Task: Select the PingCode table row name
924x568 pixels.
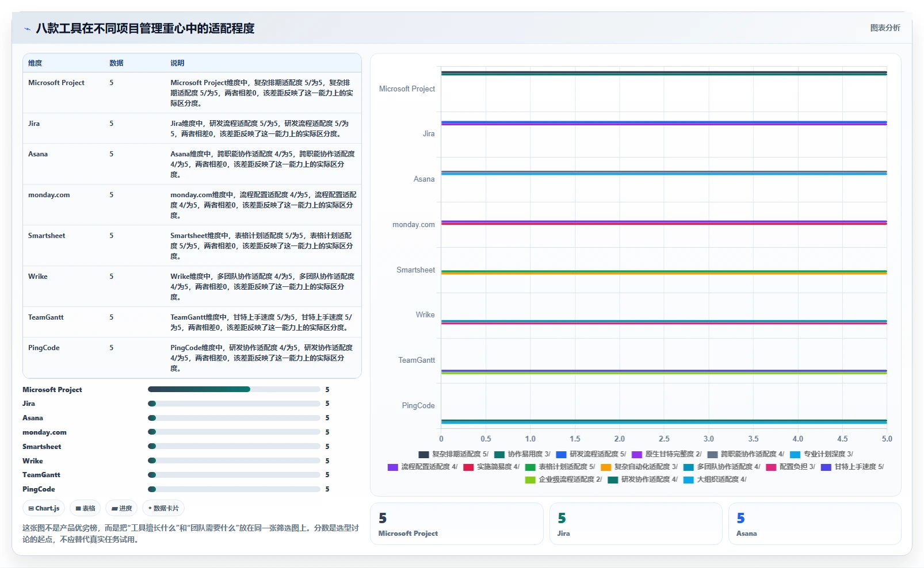Action: click(x=44, y=348)
